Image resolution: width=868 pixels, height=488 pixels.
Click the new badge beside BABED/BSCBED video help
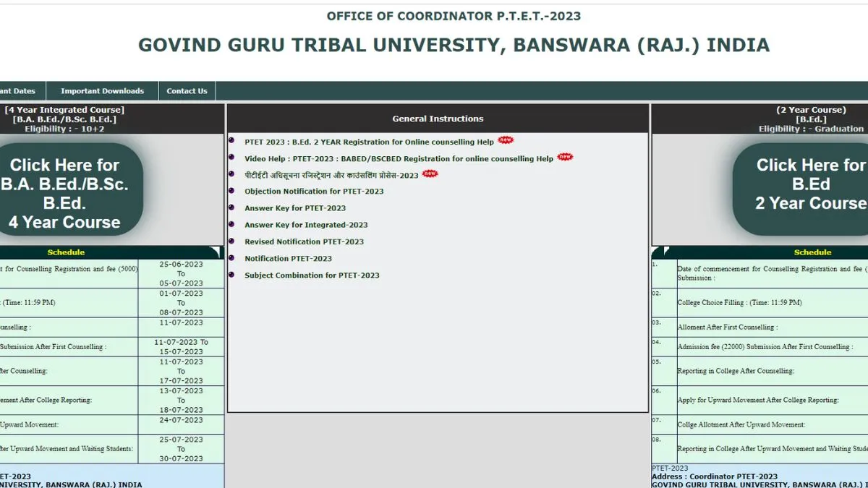pyautogui.click(x=564, y=157)
